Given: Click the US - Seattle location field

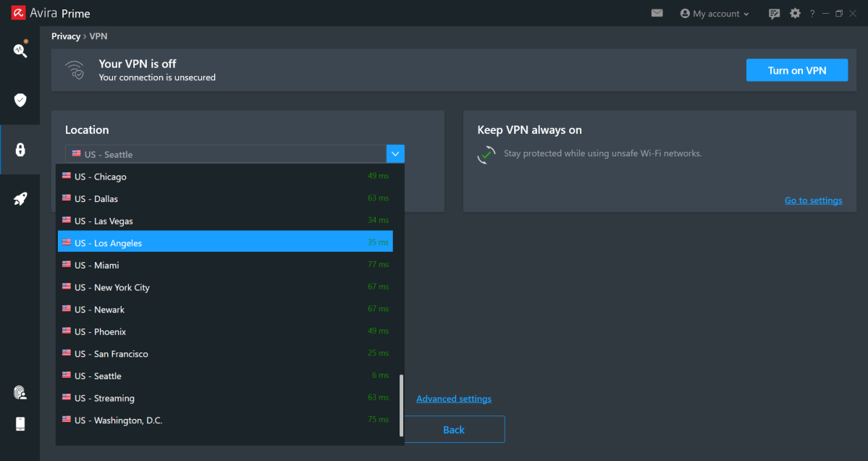Looking at the screenshot, I should pyautogui.click(x=226, y=154).
